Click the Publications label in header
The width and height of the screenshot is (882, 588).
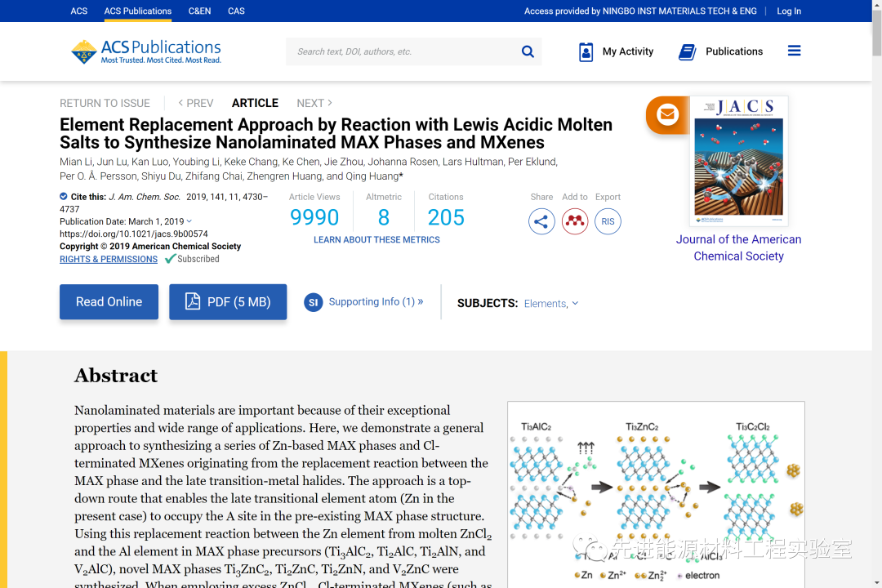[734, 51]
